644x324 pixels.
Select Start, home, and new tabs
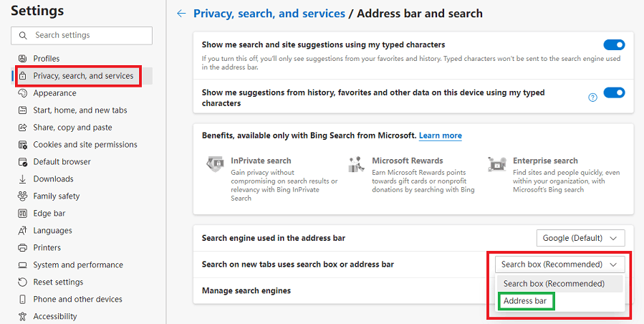tap(80, 110)
